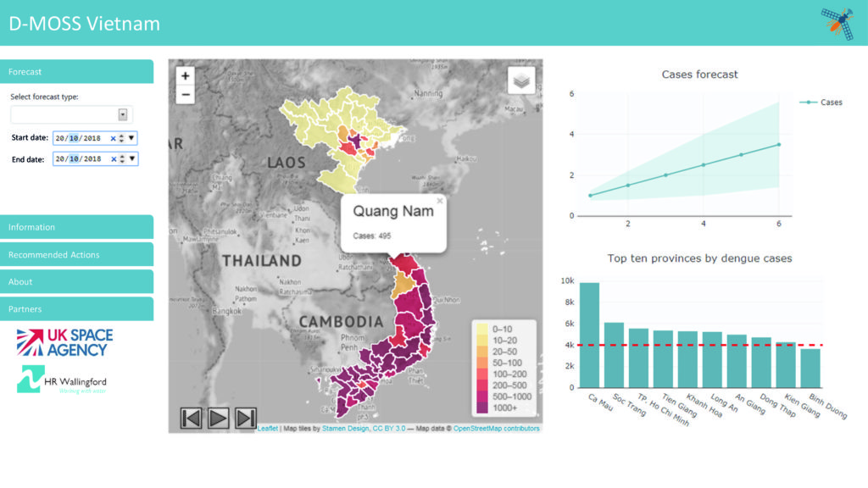
Task: Open the End date calendar picker
Action: (x=131, y=158)
